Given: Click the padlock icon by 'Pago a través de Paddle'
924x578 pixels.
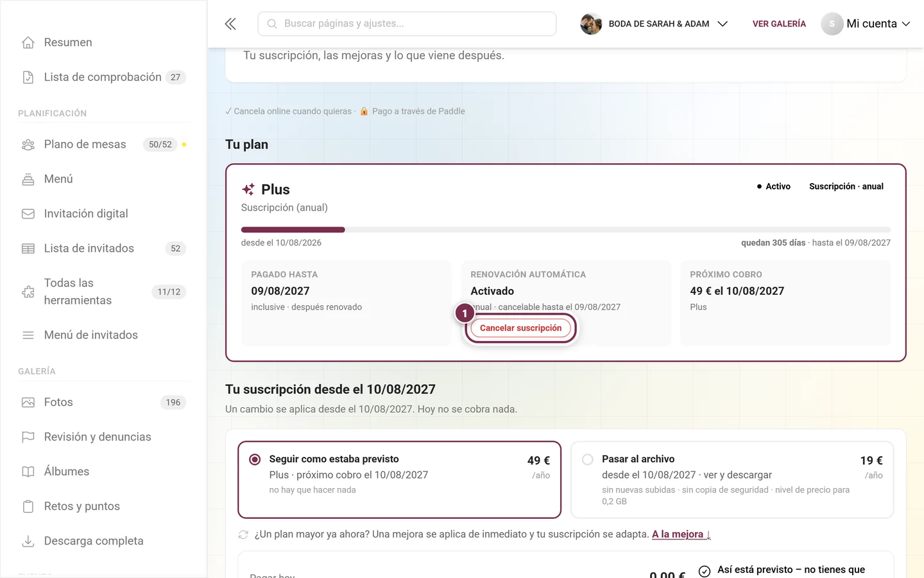Looking at the screenshot, I should pos(364,111).
